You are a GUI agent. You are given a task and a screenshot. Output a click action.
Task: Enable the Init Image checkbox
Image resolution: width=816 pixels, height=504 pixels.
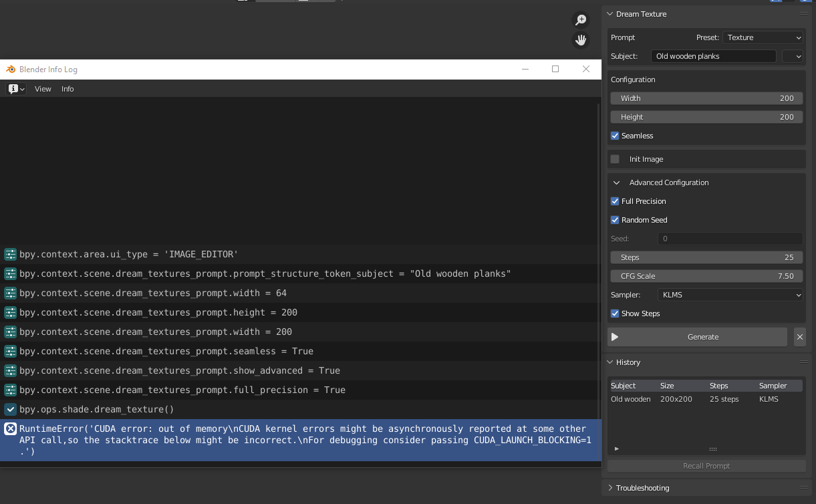[x=615, y=159]
